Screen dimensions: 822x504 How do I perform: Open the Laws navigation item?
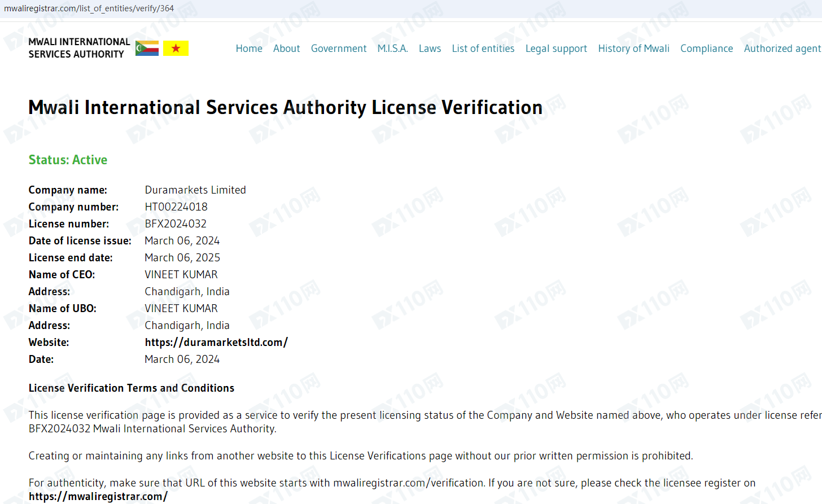pos(430,49)
